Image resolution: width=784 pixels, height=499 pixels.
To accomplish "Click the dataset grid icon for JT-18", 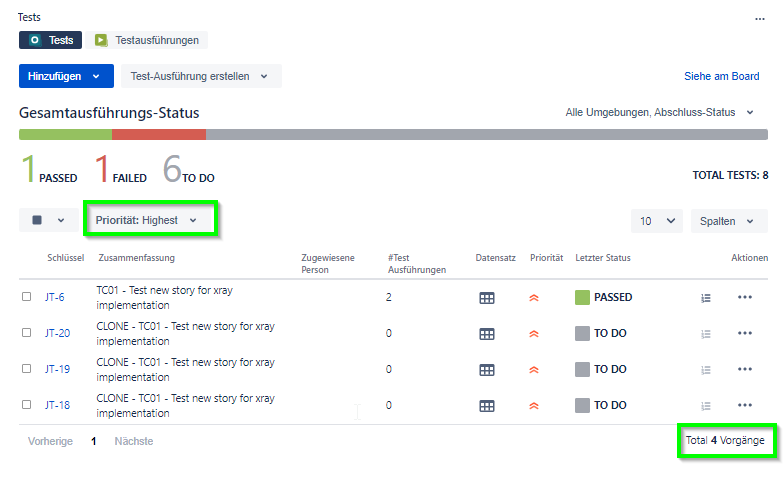I will click(x=486, y=406).
